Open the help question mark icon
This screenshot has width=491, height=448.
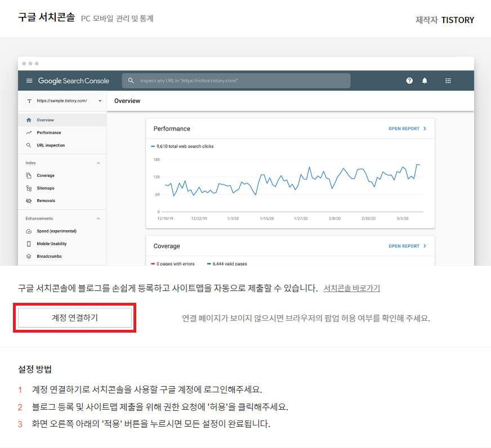coord(409,81)
